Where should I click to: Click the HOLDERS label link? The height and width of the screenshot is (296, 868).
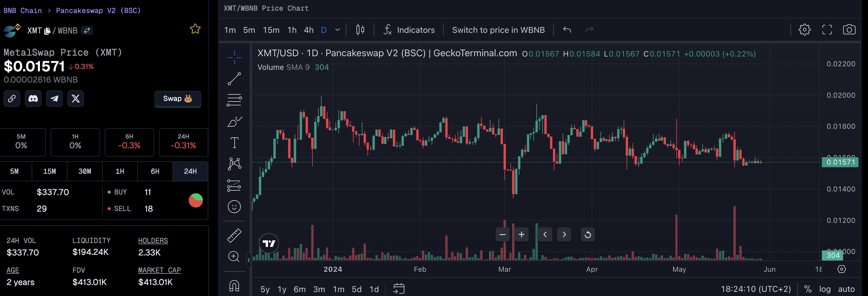[x=153, y=241]
